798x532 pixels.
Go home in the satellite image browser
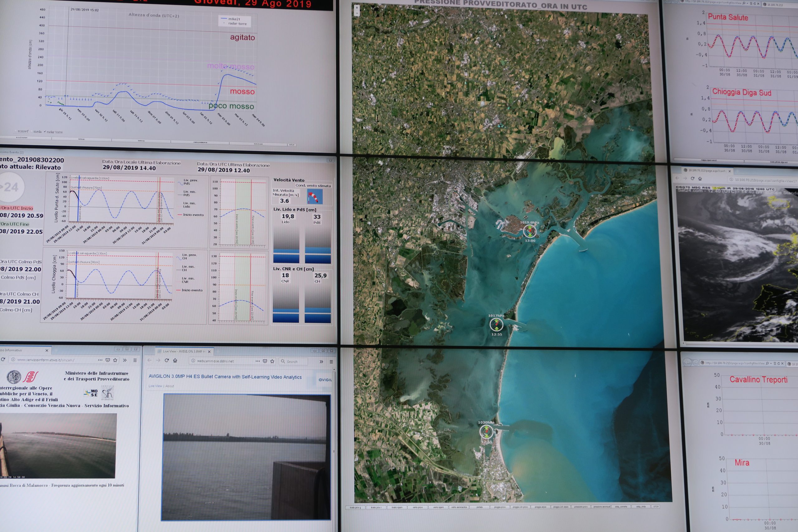click(700, 179)
